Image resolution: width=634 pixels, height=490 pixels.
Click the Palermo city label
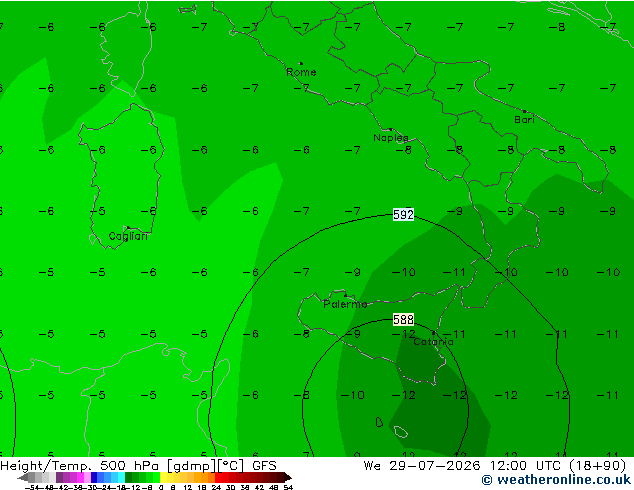click(x=345, y=304)
